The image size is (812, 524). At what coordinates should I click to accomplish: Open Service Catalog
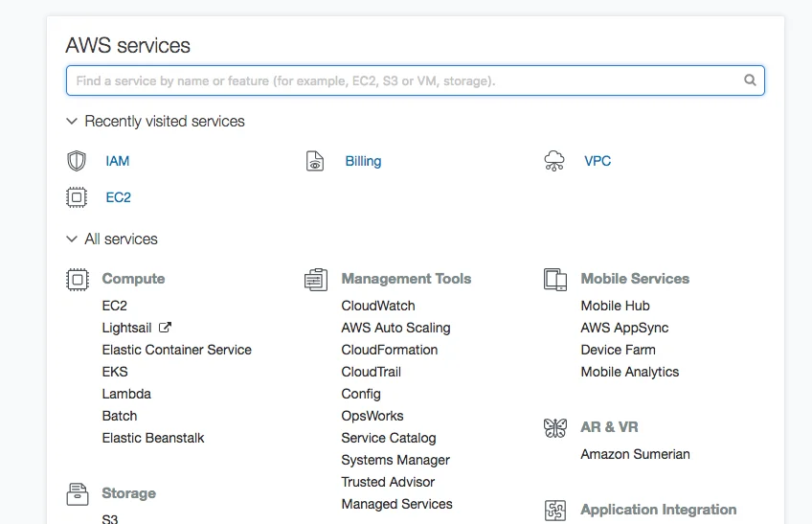coord(389,439)
